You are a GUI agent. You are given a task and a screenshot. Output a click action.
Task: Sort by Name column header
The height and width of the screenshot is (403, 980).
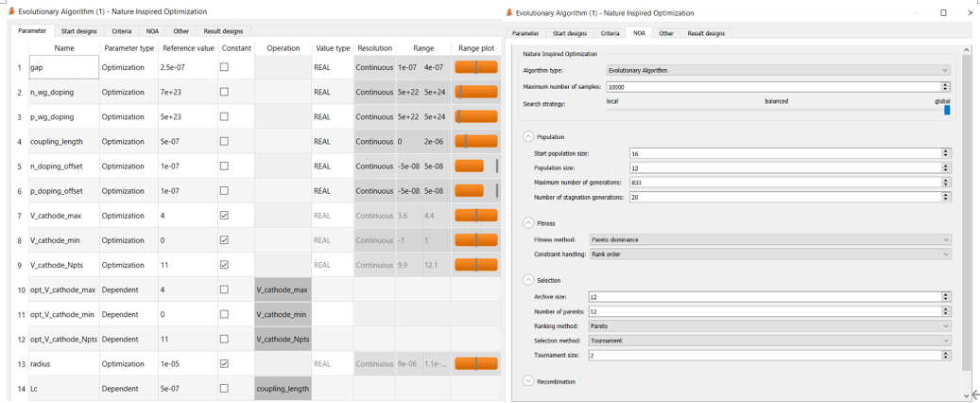pyautogui.click(x=63, y=48)
